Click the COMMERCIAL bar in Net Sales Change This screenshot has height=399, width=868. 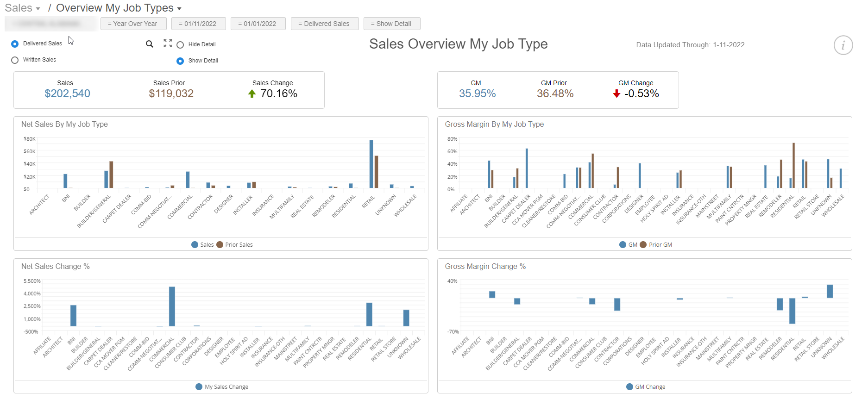point(172,306)
